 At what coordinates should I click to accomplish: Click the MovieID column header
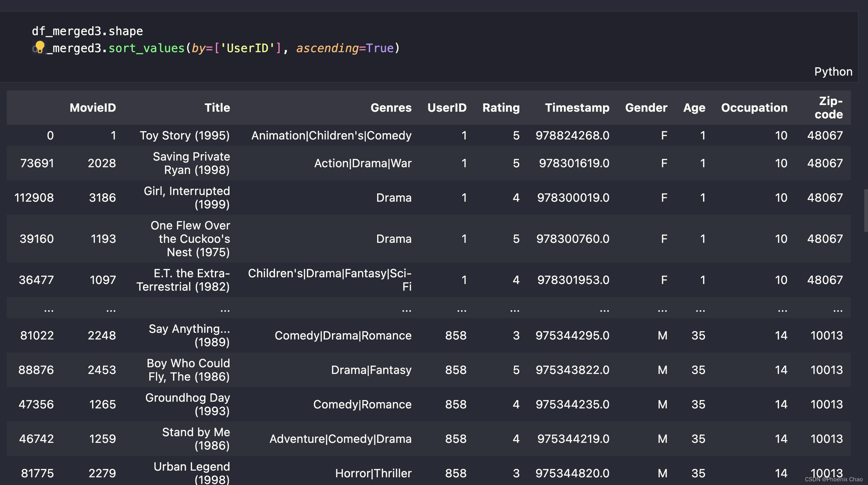(93, 108)
